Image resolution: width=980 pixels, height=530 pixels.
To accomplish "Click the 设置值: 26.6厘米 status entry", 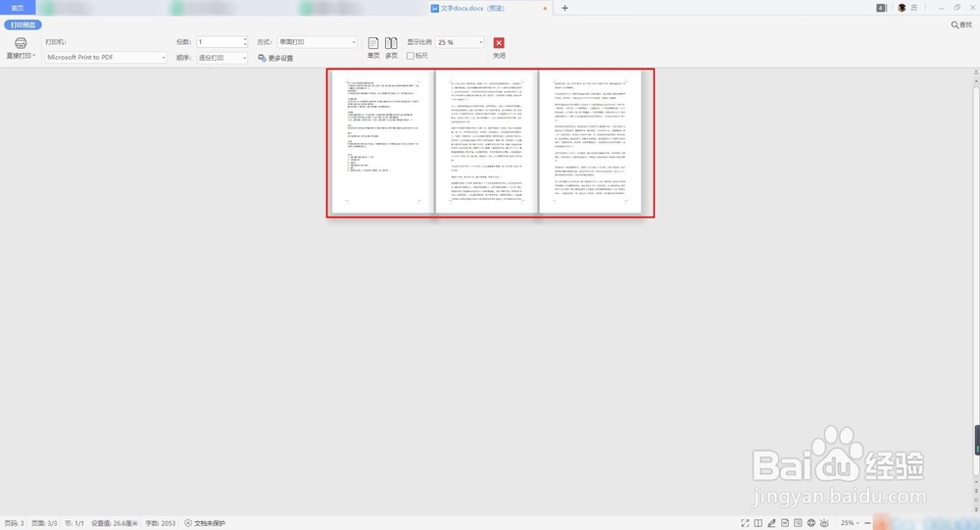I will click(x=115, y=523).
